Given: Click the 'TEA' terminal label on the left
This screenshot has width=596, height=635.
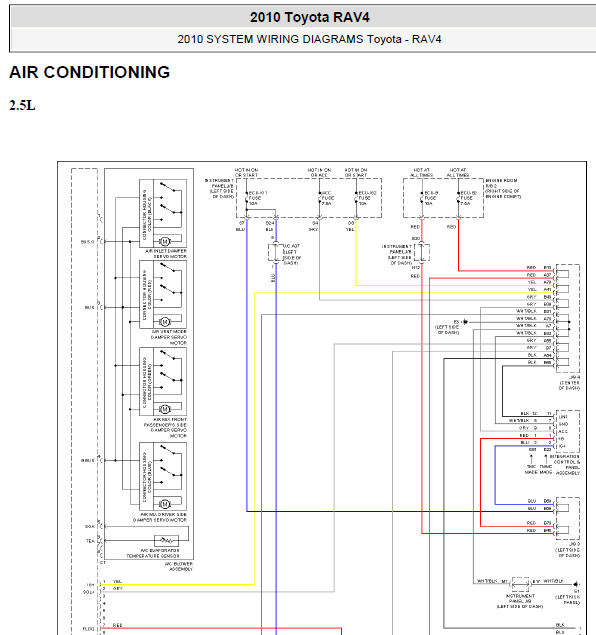Looking at the screenshot, I should pos(90,541).
